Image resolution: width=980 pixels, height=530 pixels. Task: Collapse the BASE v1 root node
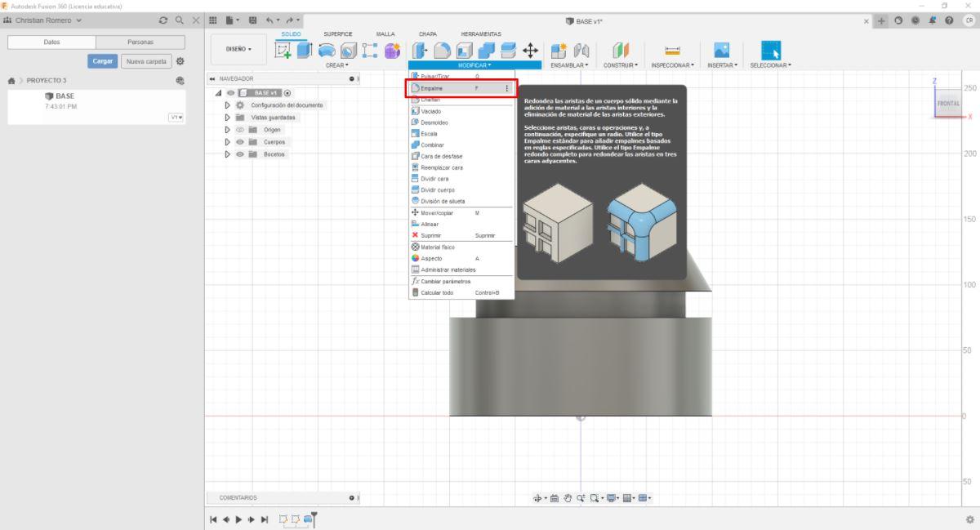tap(219, 93)
